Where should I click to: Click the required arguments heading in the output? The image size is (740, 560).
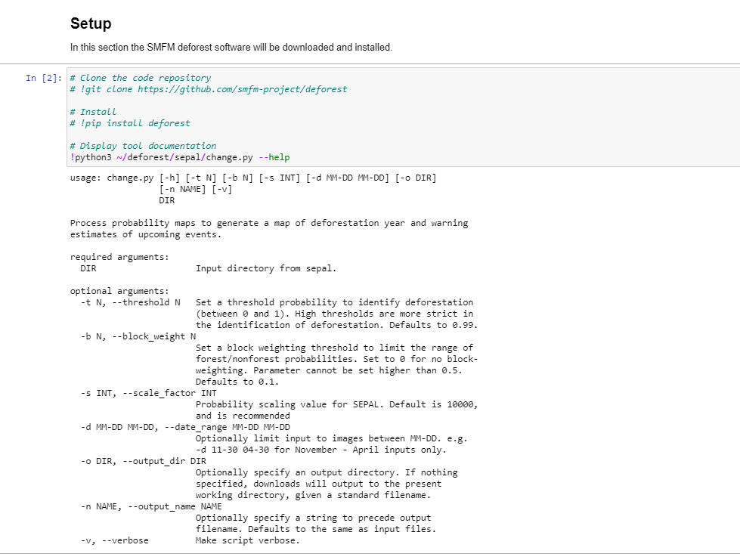pos(119,257)
